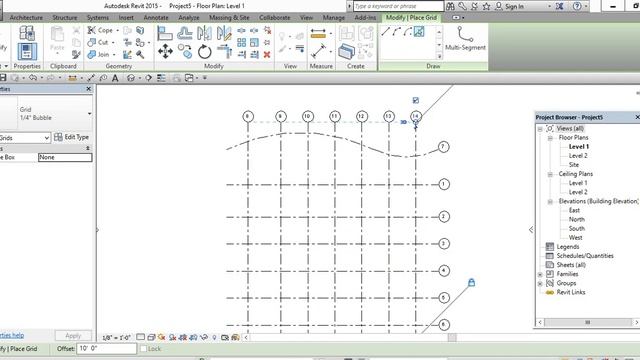Open the Help dropdown arrow
Viewport: 640px width, 360px height.
coord(586,6)
